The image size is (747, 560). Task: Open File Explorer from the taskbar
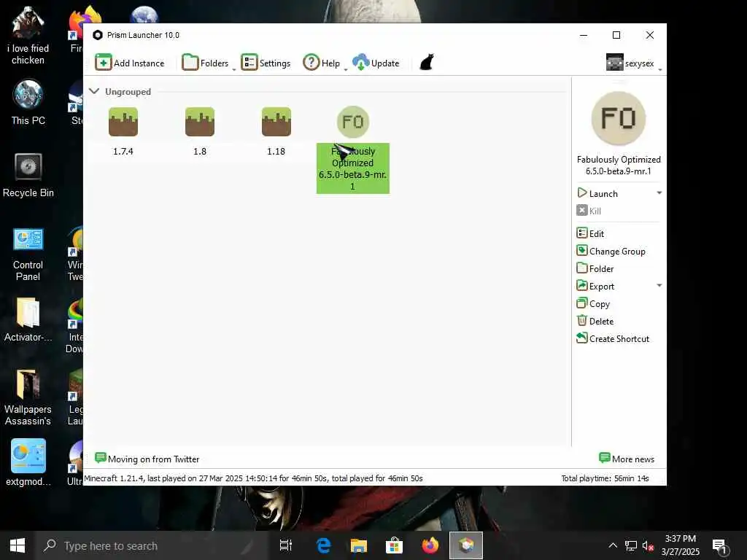359,545
